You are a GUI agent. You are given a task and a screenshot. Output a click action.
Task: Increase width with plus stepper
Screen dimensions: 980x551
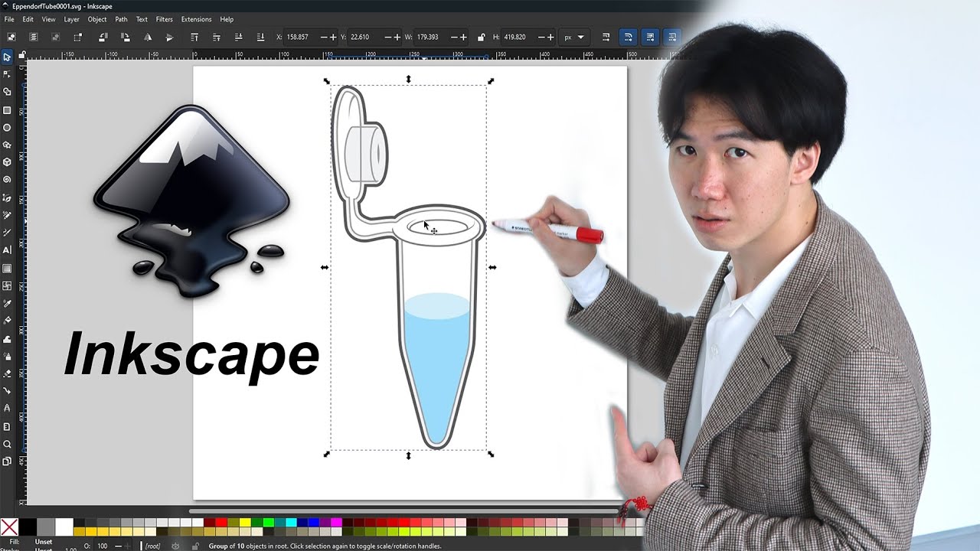click(463, 37)
